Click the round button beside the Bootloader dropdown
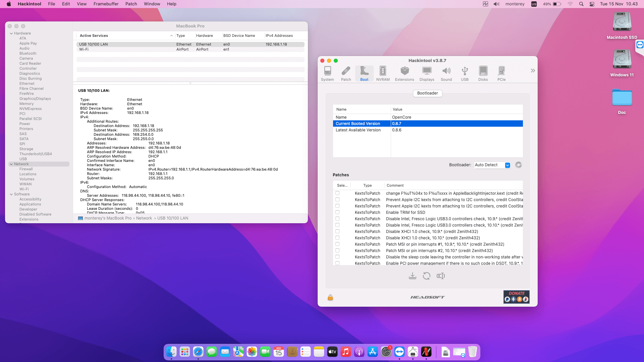 pos(519,165)
